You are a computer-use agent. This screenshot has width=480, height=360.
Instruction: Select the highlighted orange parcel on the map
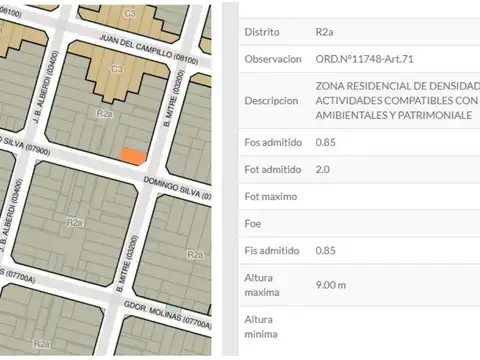[x=133, y=156]
